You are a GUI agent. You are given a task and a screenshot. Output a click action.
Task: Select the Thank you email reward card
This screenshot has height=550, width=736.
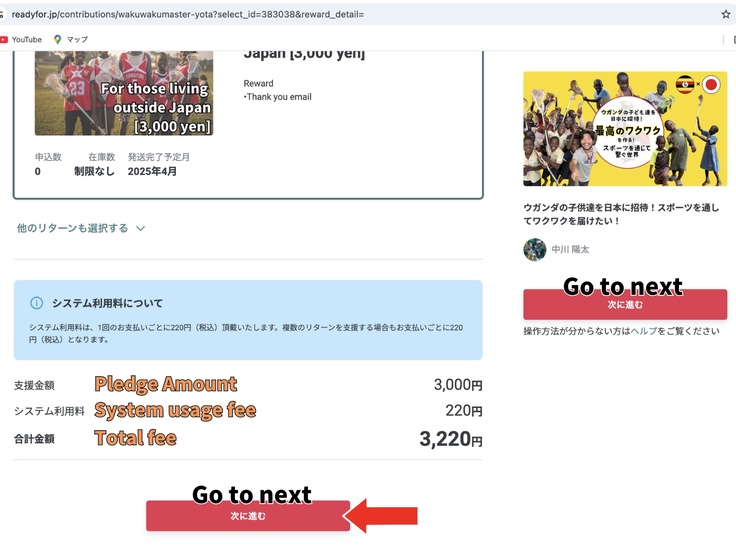click(x=248, y=125)
